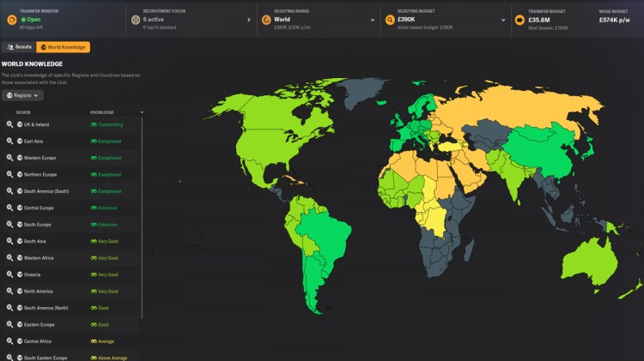Image resolution: width=644 pixels, height=361 pixels.
Task: Click the Scouting Budget magnifier icon
Action: pyautogui.click(x=389, y=19)
